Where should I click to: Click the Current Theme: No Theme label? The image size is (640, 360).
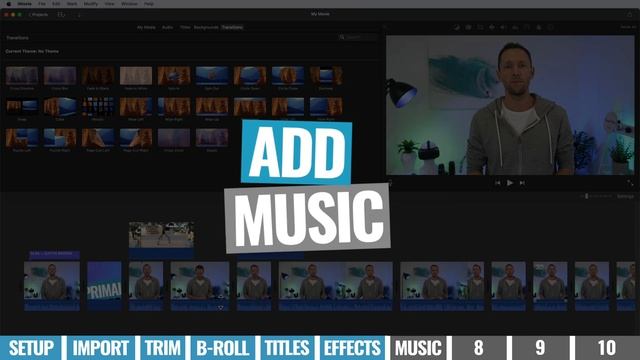click(32, 51)
